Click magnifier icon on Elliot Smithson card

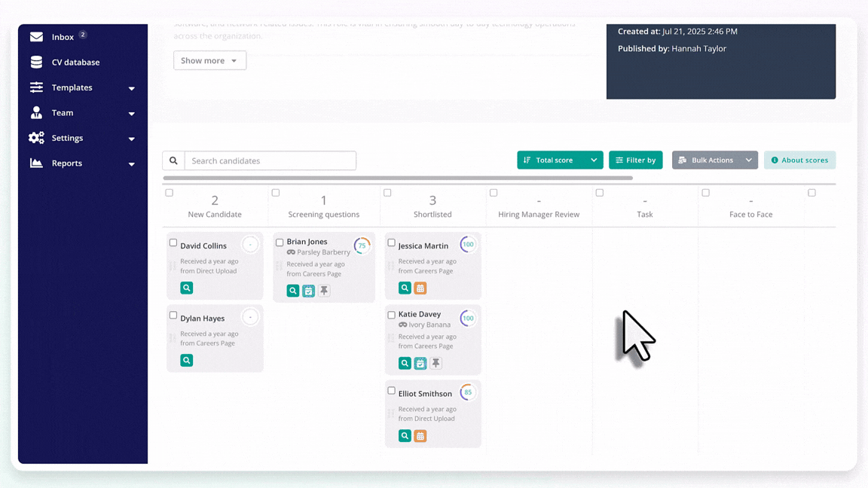(405, 435)
